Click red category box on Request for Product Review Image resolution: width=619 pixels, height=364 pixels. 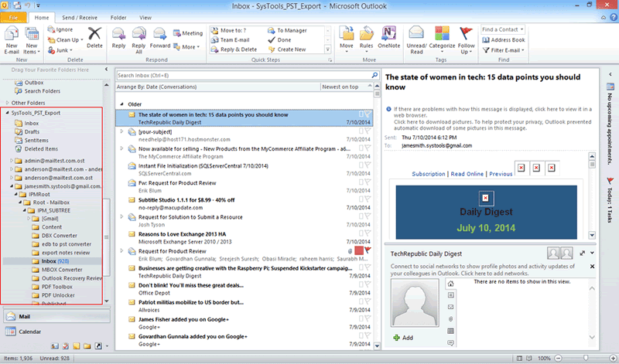pyautogui.click(x=359, y=250)
